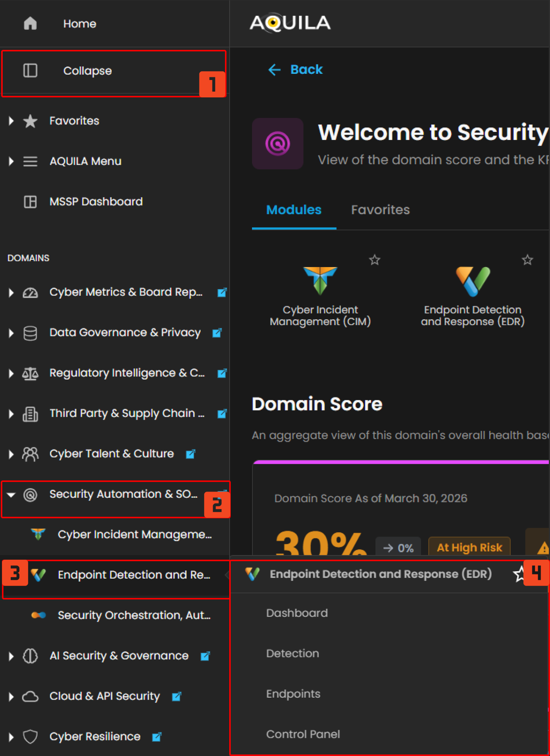550x756 pixels.
Task: Switch to the Modules tab
Action: pyautogui.click(x=294, y=210)
